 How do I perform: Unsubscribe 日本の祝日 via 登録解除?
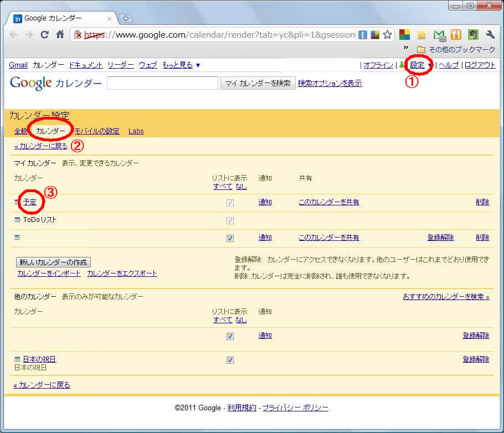pos(476,359)
